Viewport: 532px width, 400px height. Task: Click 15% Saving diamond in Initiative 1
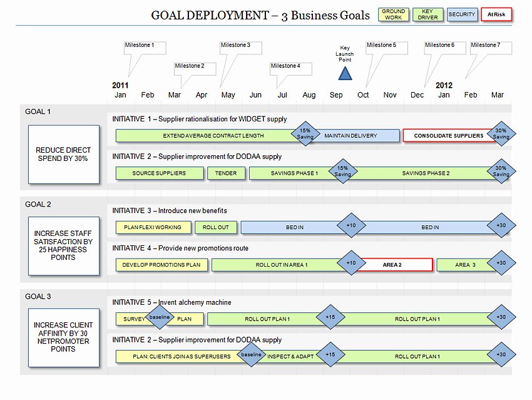point(305,134)
